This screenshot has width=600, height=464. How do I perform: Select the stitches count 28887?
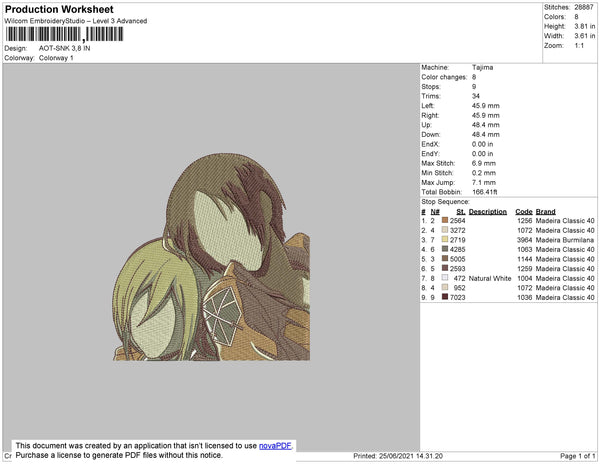pyautogui.click(x=584, y=7)
